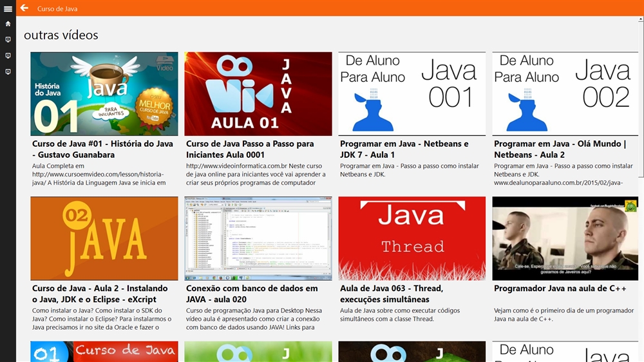Click description about classe Thread
644x362 pixels.
[x=400, y=315]
